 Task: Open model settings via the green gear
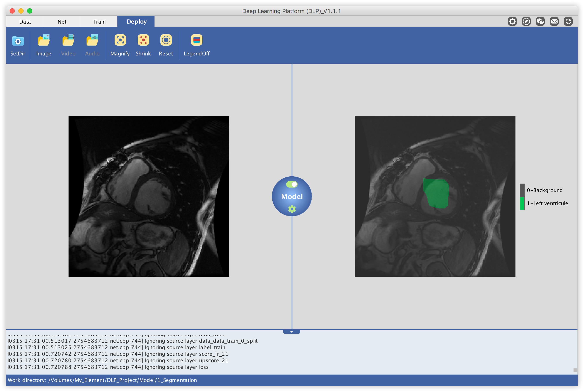(x=292, y=209)
